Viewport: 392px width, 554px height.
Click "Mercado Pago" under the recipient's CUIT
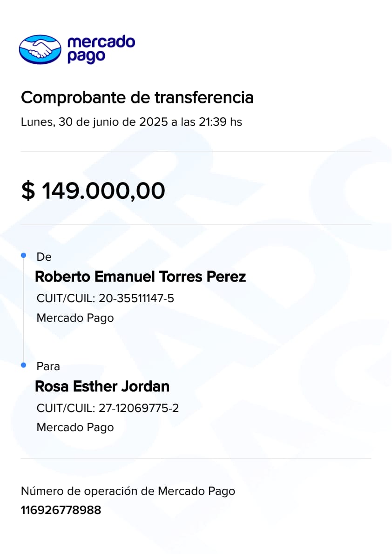pyautogui.click(x=75, y=427)
